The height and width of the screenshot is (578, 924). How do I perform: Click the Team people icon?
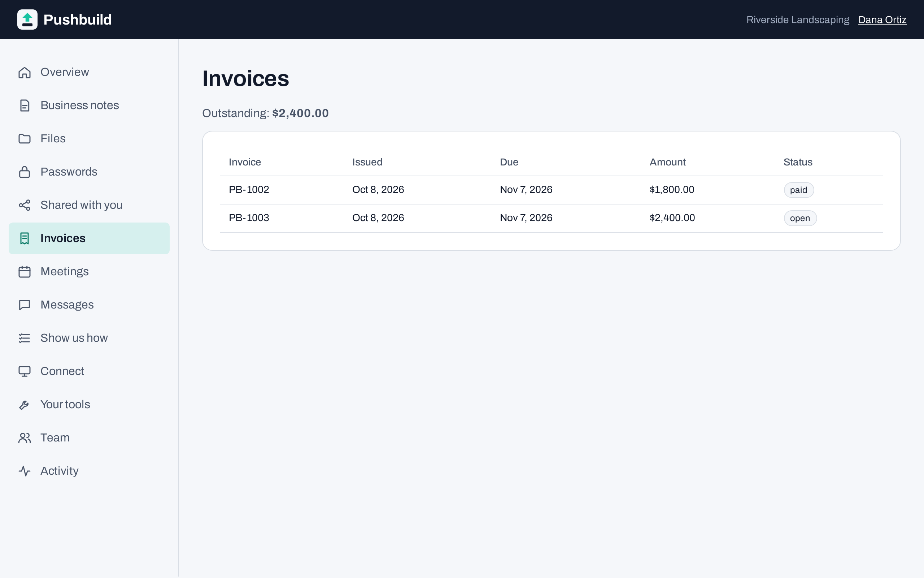coord(25,438)
